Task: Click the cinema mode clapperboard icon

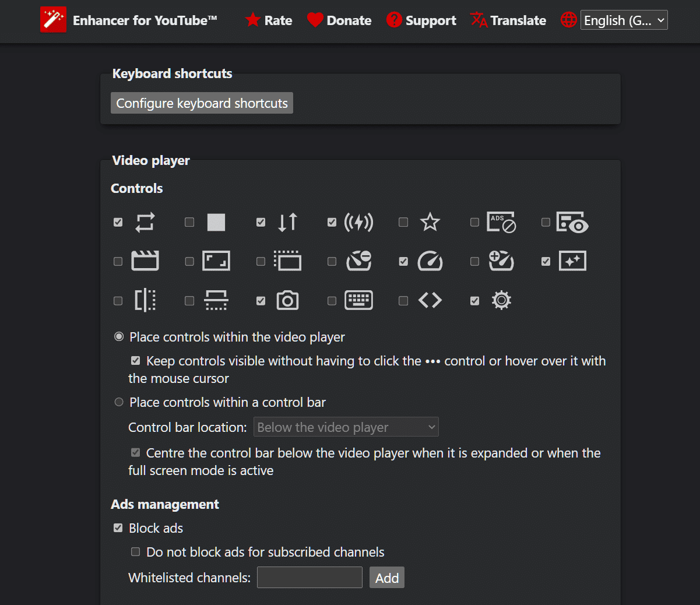Action: [x=145, y=261]
